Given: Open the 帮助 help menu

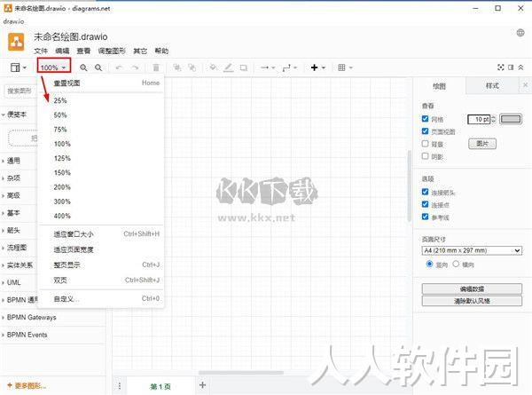Looking at the screenshot, I should [161, 51].
